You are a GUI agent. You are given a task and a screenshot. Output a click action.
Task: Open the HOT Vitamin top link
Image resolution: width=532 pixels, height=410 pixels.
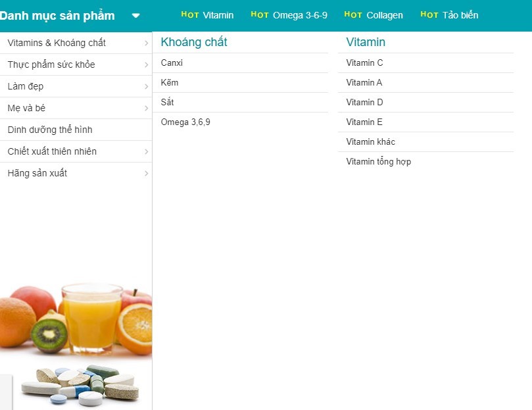click(x=207, y=15)
